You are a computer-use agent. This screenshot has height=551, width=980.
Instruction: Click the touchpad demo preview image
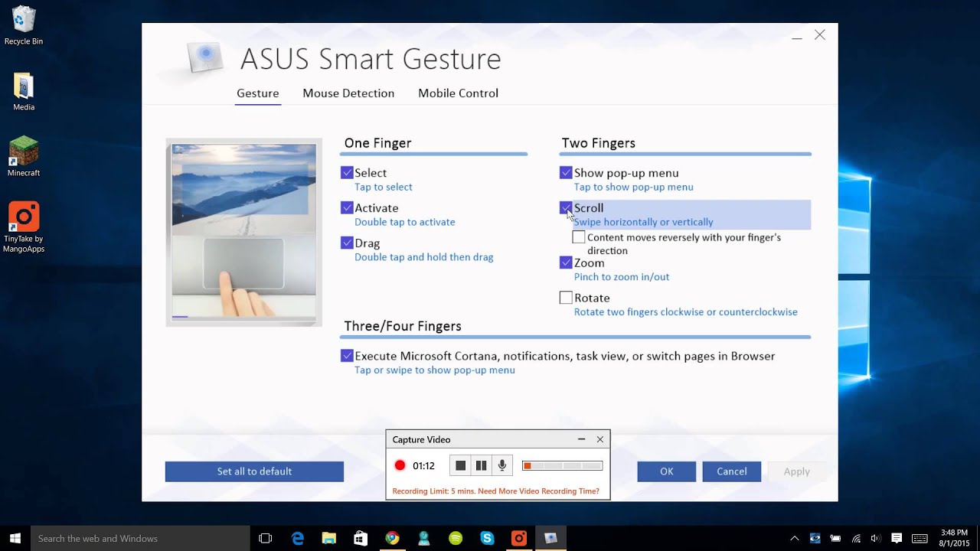tap(244, 232)
